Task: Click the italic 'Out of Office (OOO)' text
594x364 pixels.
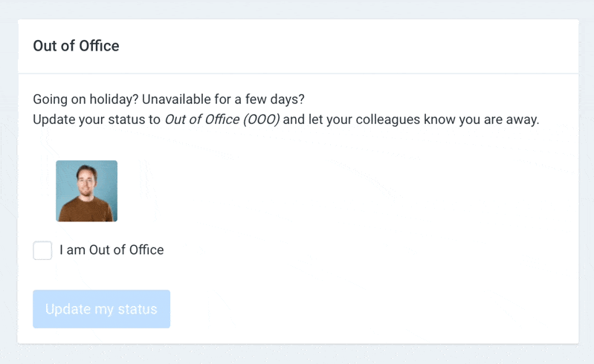Action: tap(222, 120)
